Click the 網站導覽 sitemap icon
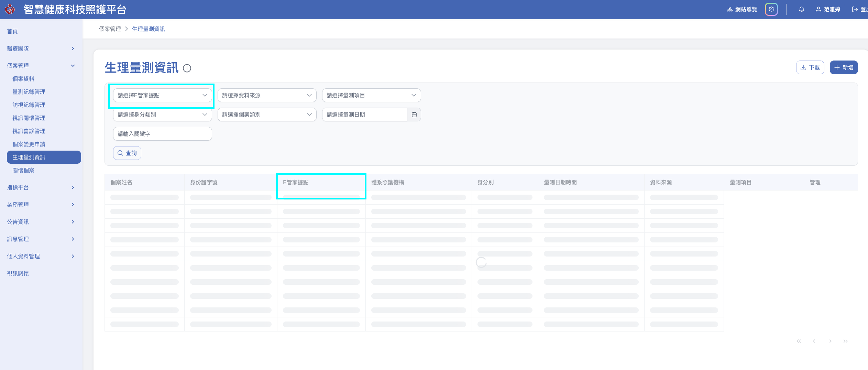This screenshot has height=370, width=868. pos(729,10)
